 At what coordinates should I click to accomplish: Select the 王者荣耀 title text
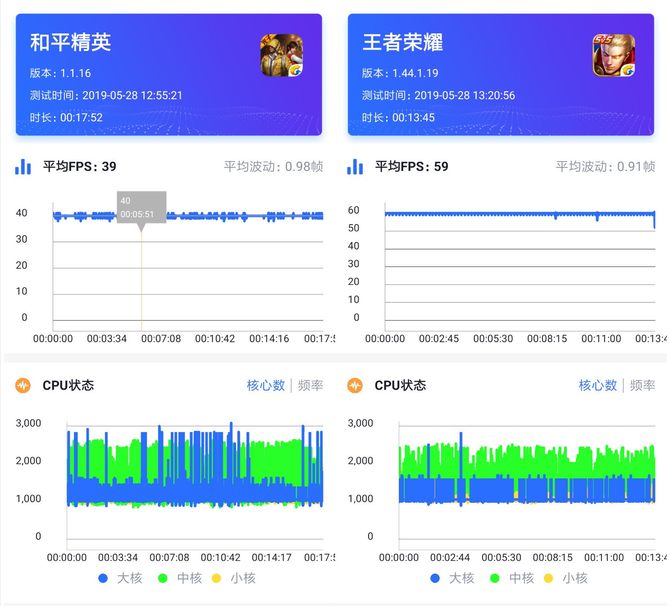click(403, 42)
